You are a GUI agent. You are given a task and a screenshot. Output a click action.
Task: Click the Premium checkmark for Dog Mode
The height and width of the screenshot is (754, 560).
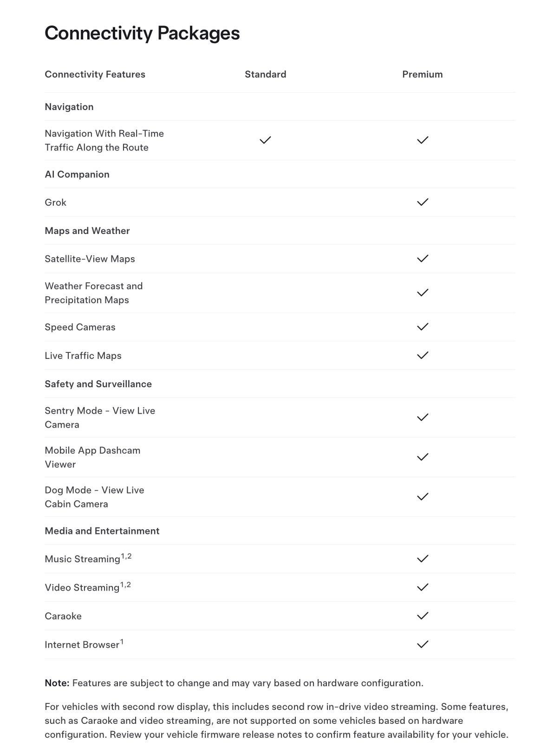pyautogui.click(x=423, y=497)
